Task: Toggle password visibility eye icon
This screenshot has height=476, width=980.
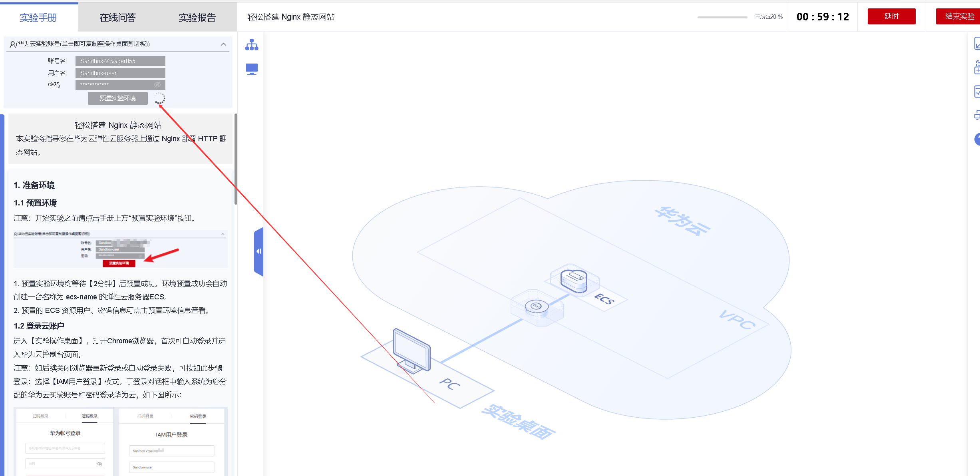Action: tap(157, 85)
